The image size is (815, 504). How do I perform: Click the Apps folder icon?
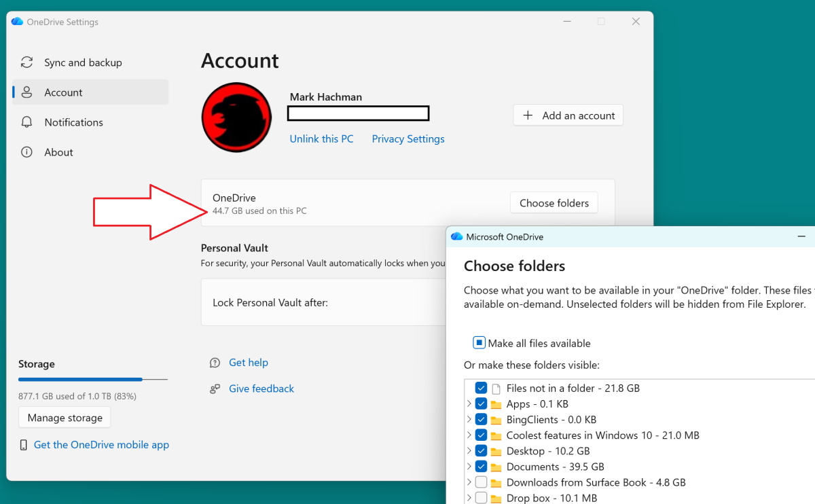[496, 404]
